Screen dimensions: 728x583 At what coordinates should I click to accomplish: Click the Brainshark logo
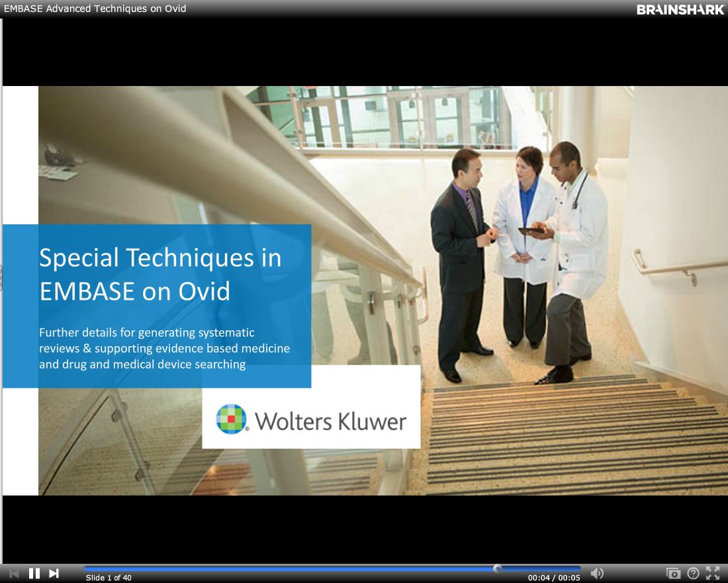(680, 9)
